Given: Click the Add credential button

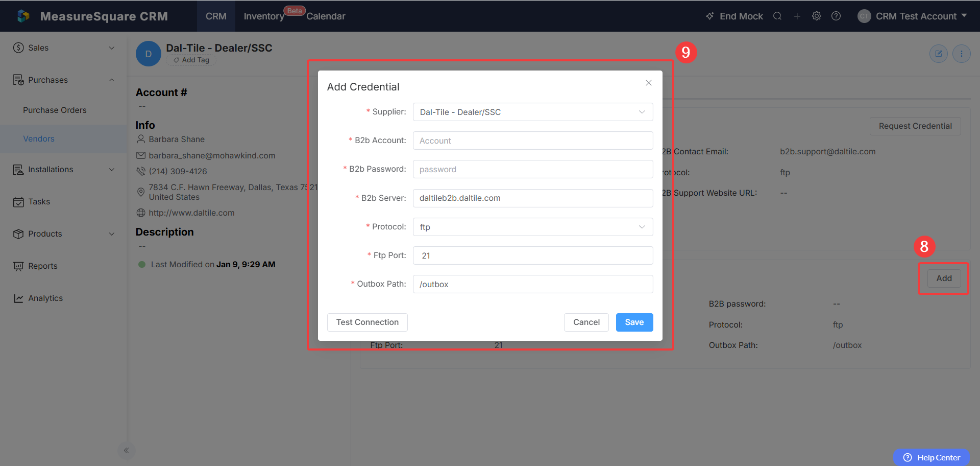Looking at the screenshot, I should point(944,278).
